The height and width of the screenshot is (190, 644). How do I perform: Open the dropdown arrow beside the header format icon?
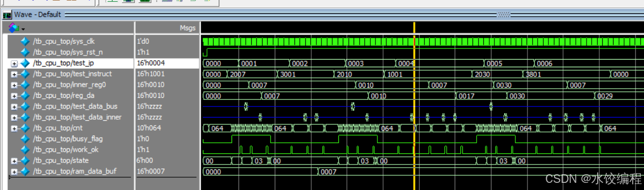pos(23,29)
